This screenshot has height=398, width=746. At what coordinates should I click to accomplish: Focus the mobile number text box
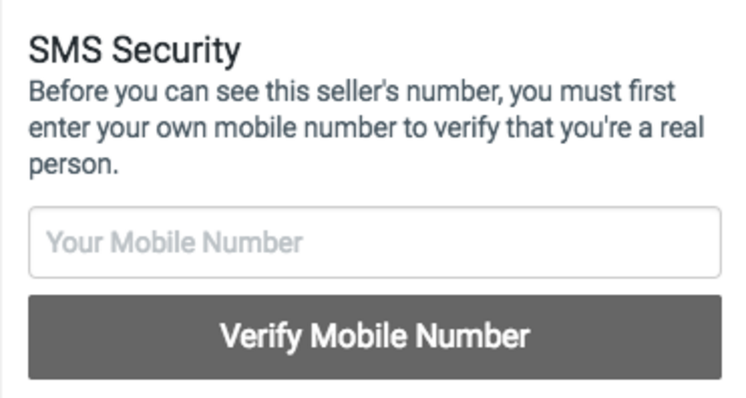pos(375,242)
